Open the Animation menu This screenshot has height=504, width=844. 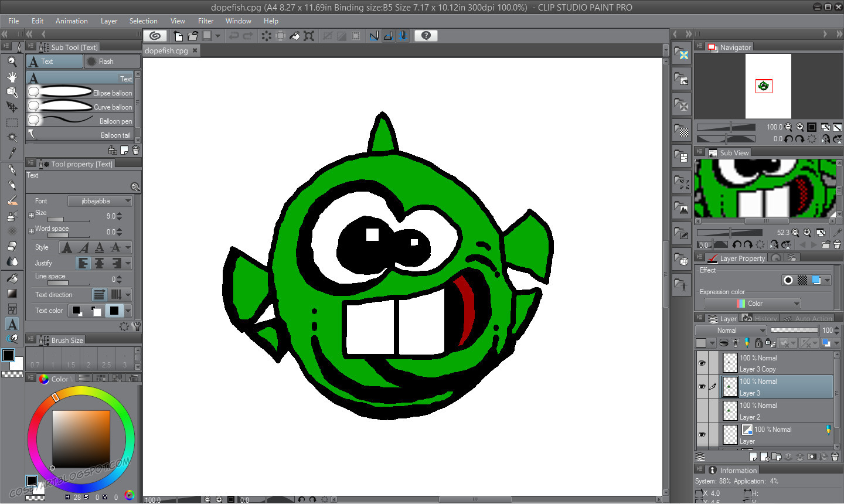72,21
